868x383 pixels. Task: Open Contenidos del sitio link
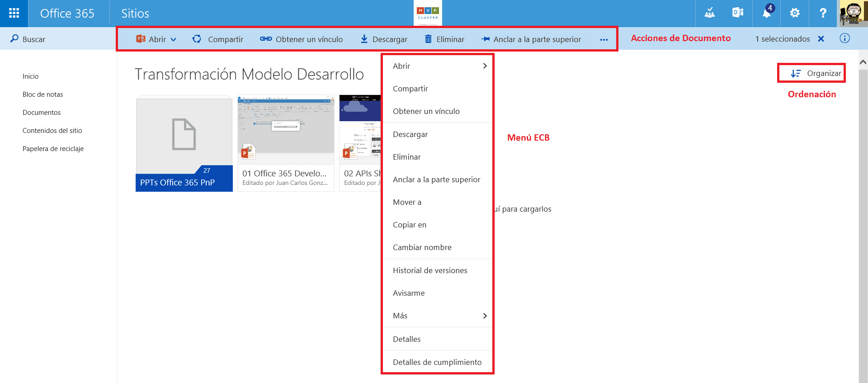tap(52, 131)
